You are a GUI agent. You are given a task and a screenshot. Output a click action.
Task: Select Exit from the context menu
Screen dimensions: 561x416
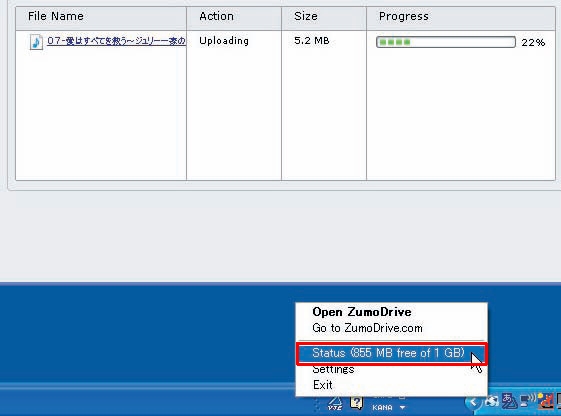point(322,385)
